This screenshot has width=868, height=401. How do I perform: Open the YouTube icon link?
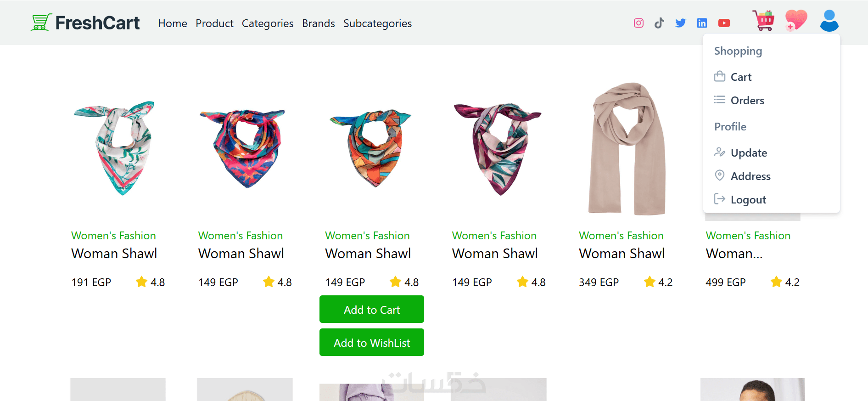tap(724, 23)
